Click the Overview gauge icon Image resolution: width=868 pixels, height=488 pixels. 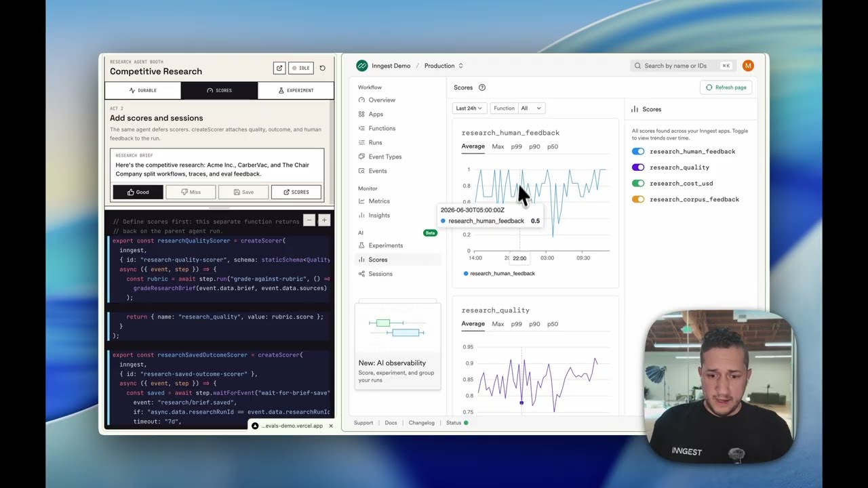[x=361, y=100]
